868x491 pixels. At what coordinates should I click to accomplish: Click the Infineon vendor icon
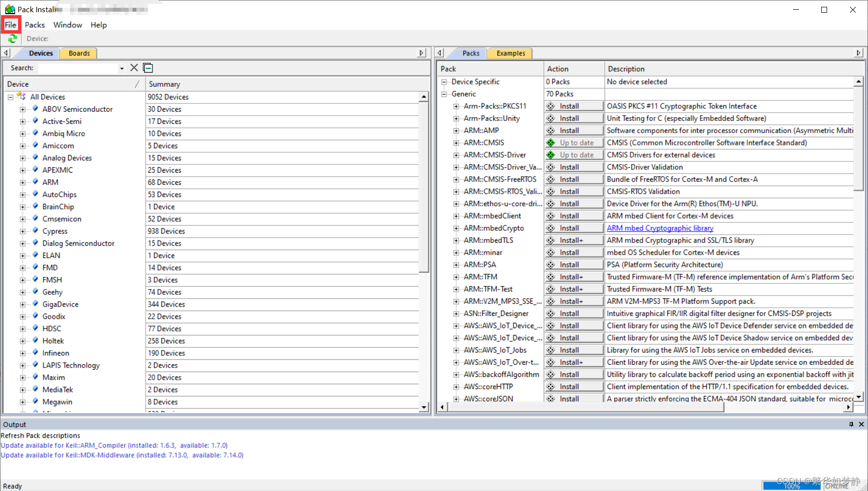click(x=35, y=353)
